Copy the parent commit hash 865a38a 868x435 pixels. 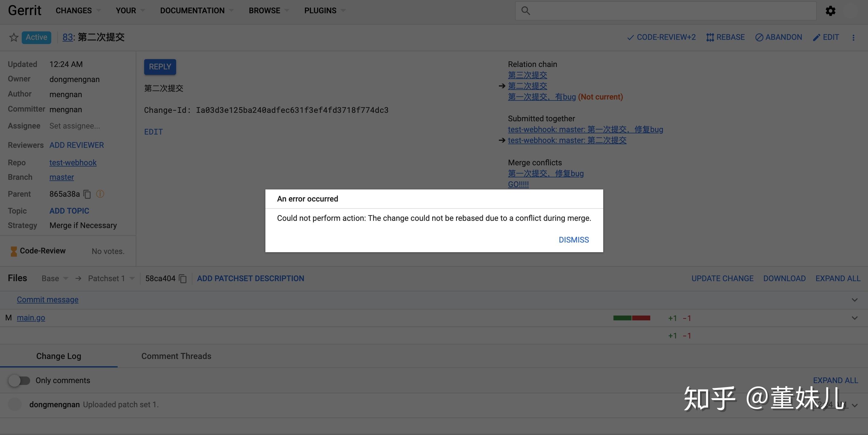(x=87, y=194)
